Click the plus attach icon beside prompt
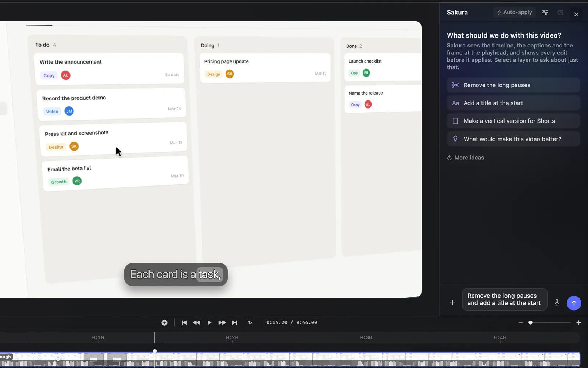This screenshot has height=368, width=588. click(452, 302)
